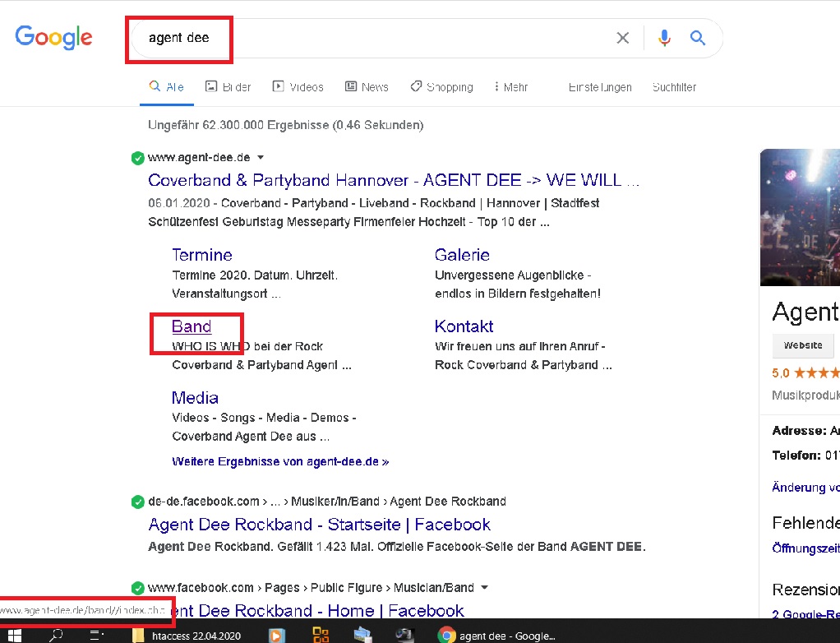The image size is (840, 643).
Task: Open 'Dee Rockband - Home | Facebook' result
Action: click(319, 610)
